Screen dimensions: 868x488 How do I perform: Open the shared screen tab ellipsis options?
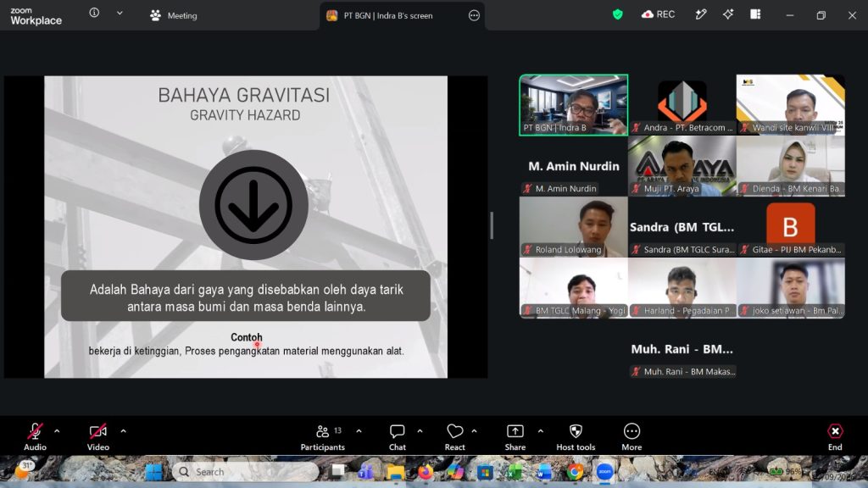point(474,15)
